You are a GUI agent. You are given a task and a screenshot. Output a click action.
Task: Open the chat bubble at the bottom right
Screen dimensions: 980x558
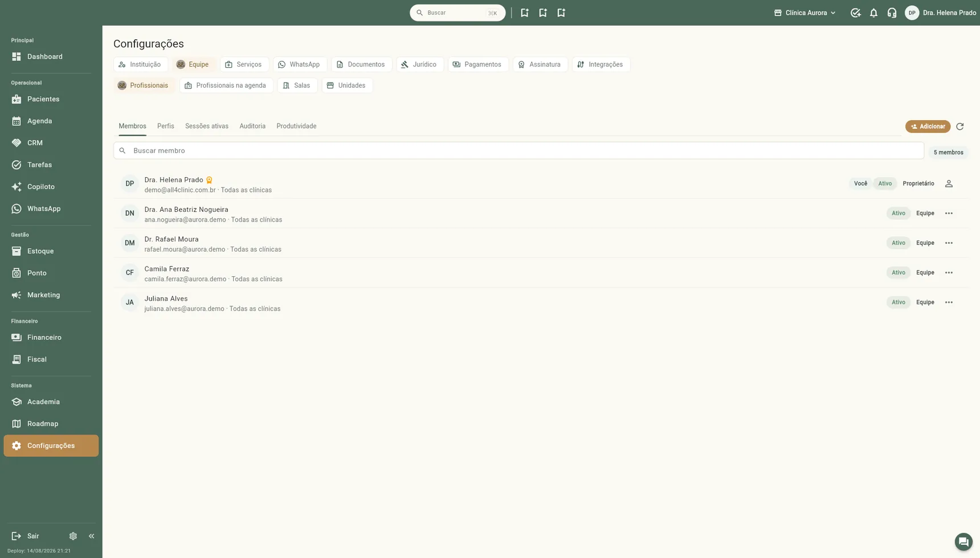click(963, 541)
